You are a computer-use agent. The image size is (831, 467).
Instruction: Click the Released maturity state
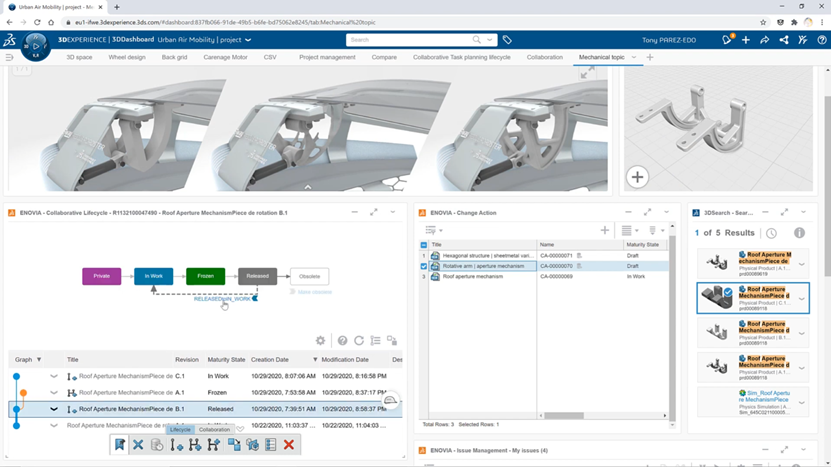coord(258,276)
